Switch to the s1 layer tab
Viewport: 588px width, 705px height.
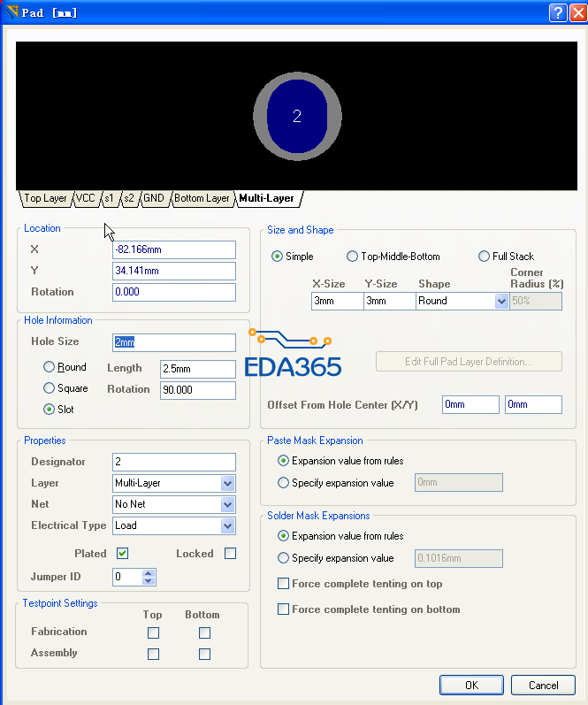[x=110, y=198]
